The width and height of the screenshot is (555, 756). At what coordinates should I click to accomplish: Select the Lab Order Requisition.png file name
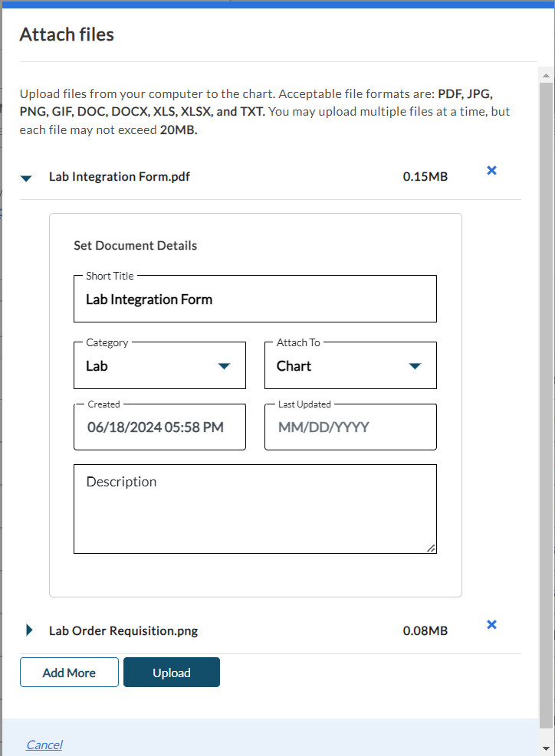[123, 631]
